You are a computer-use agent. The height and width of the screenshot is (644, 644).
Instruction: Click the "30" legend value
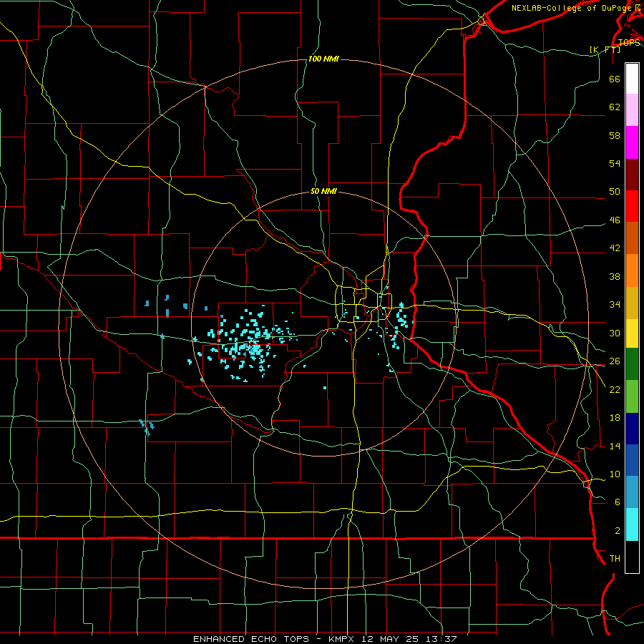coord(615,333)
